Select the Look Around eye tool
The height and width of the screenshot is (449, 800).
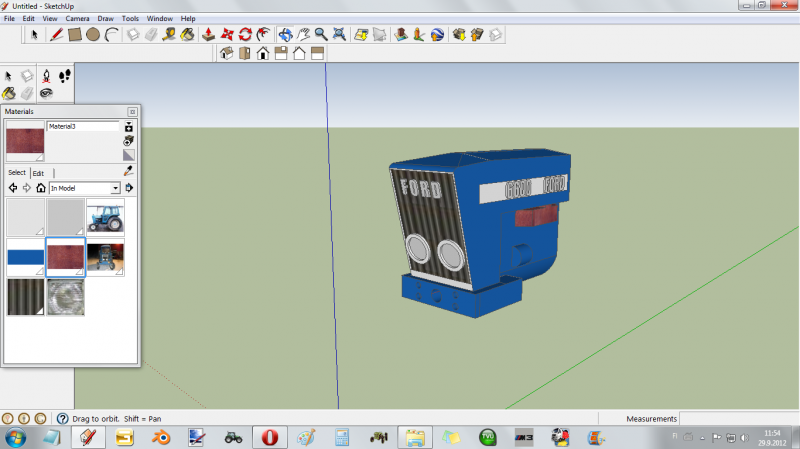[46, 93]
